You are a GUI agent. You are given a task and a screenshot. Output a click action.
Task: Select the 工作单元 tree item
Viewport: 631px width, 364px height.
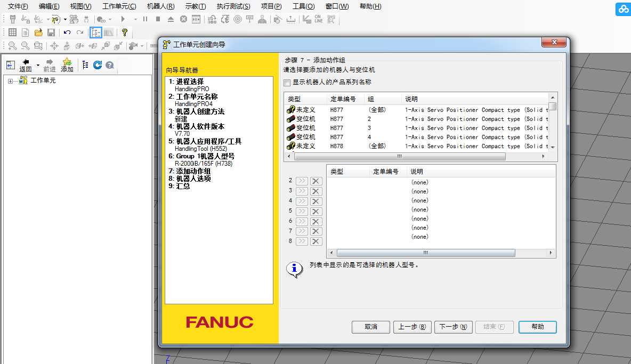43,80
